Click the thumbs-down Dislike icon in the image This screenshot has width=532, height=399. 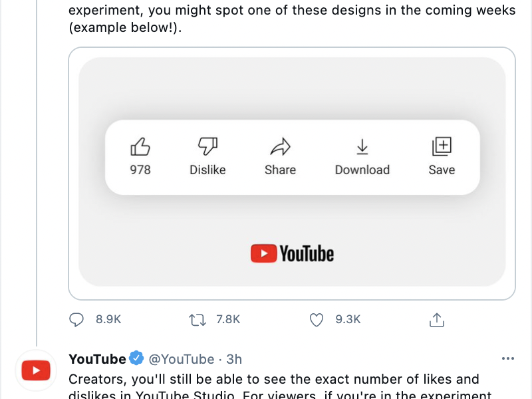click(207, 146)
